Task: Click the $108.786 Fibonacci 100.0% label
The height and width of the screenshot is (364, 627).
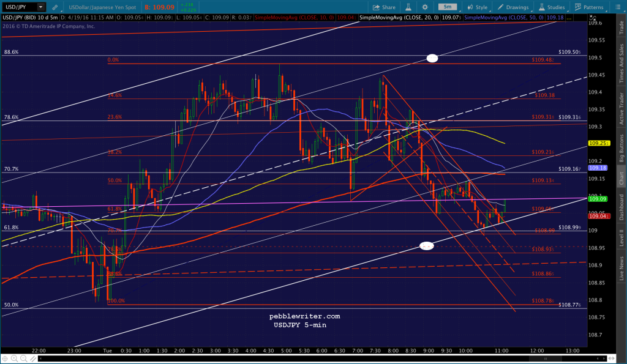Action: coord(543,300)
